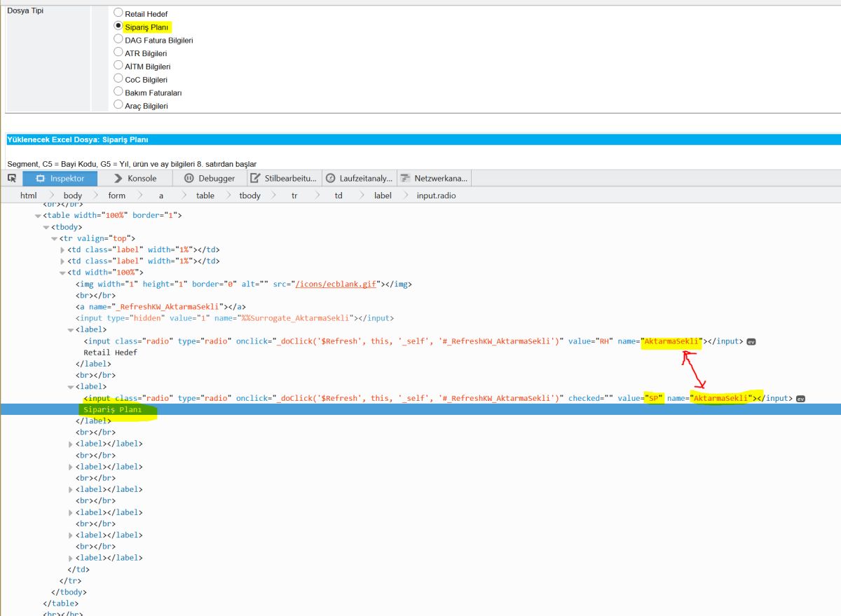Expand the first td class=label width=1% node

click(62, 250)
